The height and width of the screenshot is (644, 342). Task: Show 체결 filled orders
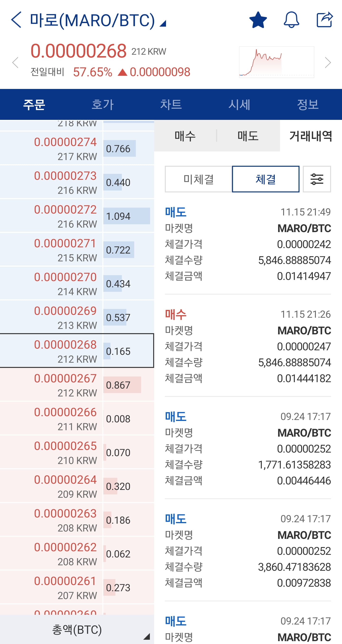[x=266, y=179]
